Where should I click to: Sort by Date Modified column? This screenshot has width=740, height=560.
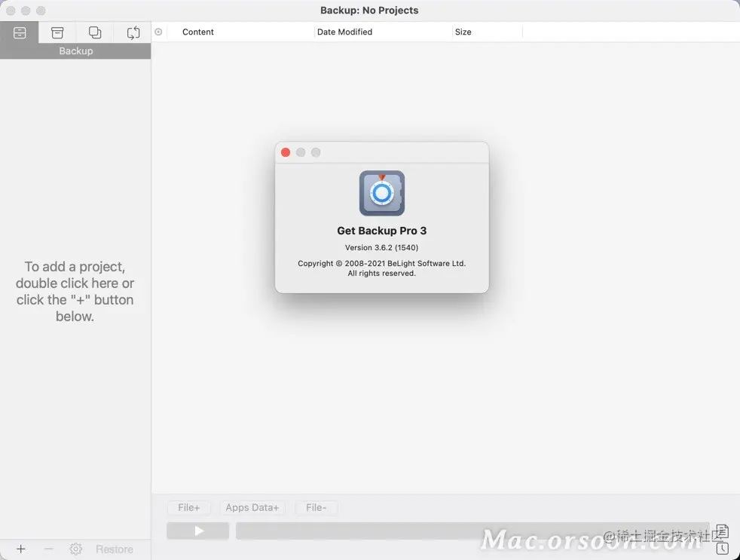point(344,32)
